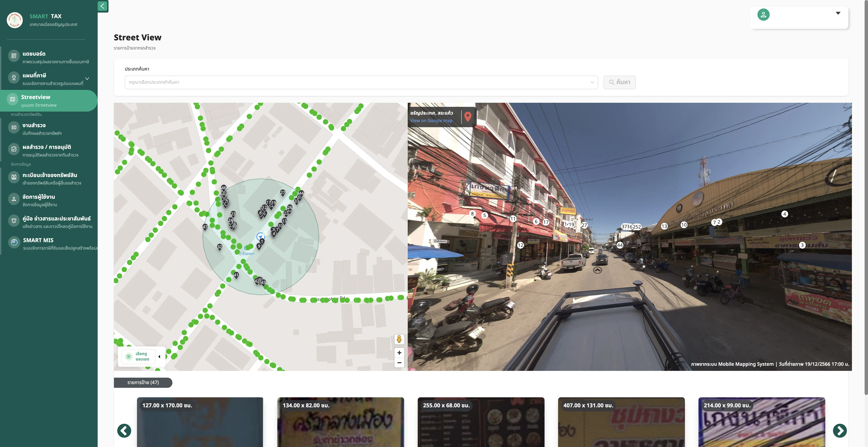Click the Street View pegman icon

click(x=399, y=339)
